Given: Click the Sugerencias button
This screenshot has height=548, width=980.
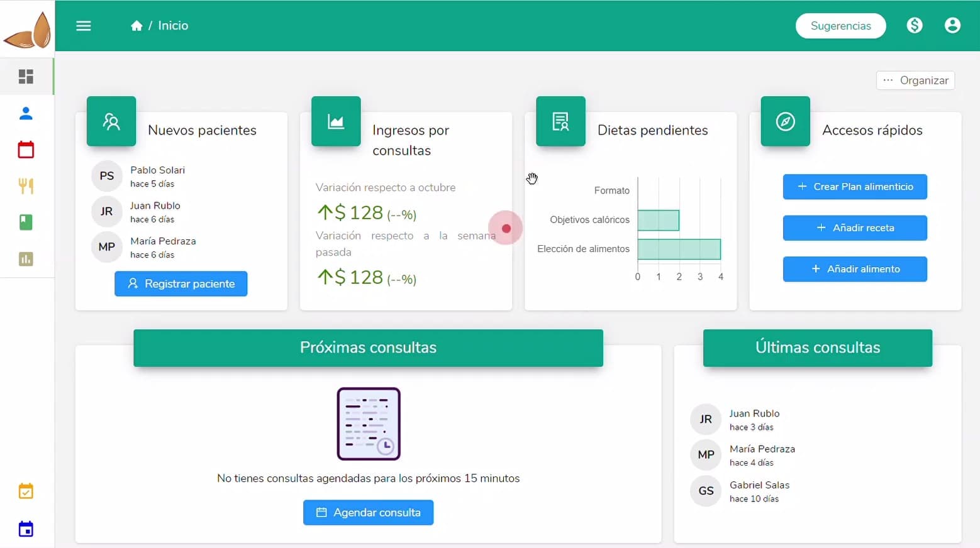Looking at the screenshot, I should [840, 26].
